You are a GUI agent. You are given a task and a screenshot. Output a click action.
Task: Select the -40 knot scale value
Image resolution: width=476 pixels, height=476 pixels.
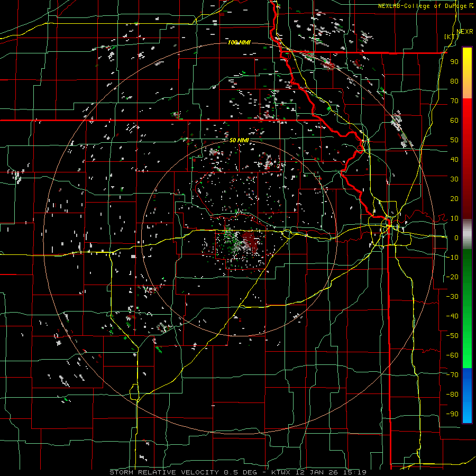pyautogui.click(x=452, y=316)
